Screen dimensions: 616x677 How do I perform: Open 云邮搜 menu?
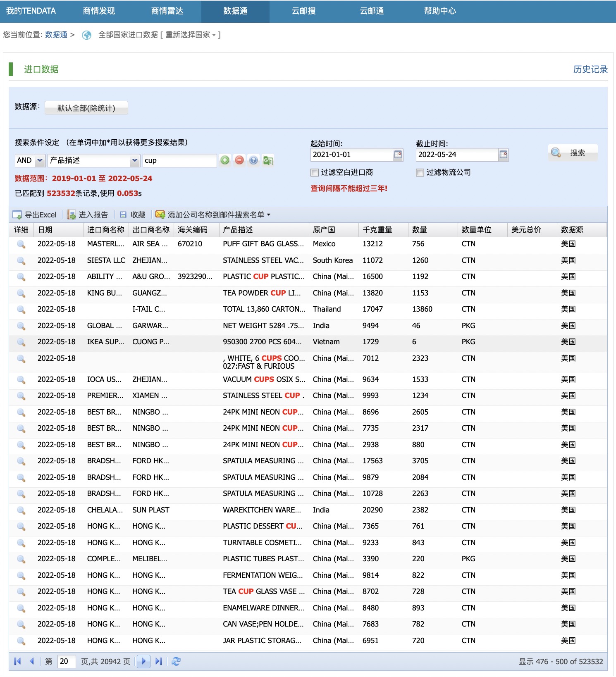pos(303,11)
